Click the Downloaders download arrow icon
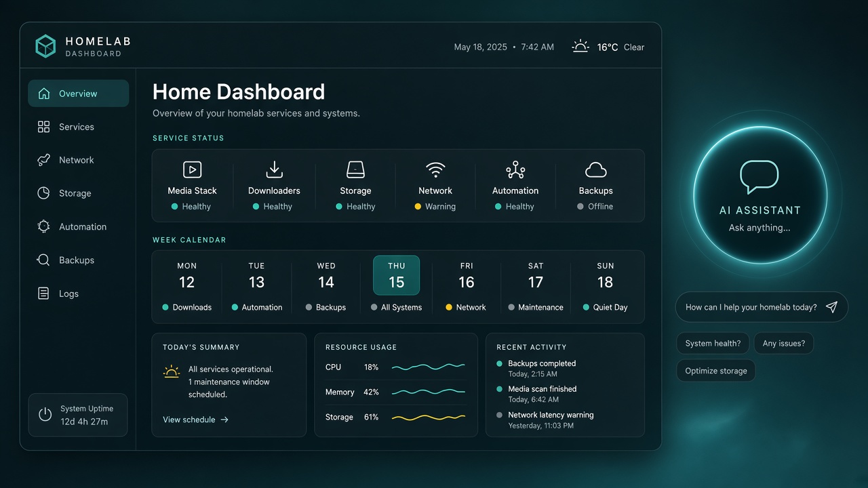868x488 pixels. pos(274,169)
